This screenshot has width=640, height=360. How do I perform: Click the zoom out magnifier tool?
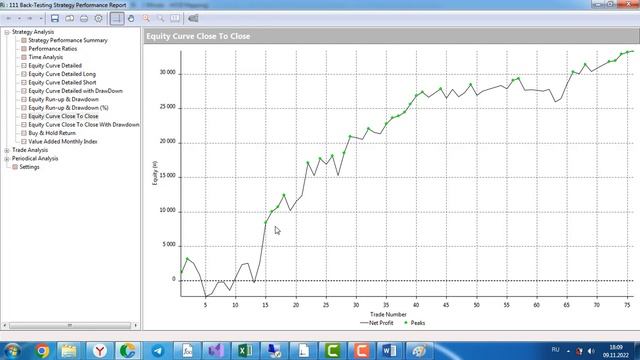[x=161, y=18]
